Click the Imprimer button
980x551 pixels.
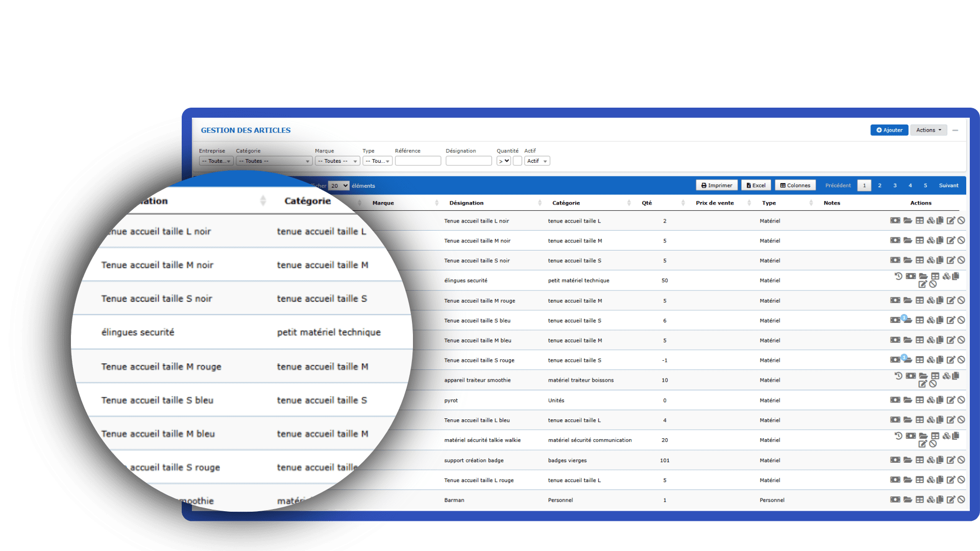point(717,185)
